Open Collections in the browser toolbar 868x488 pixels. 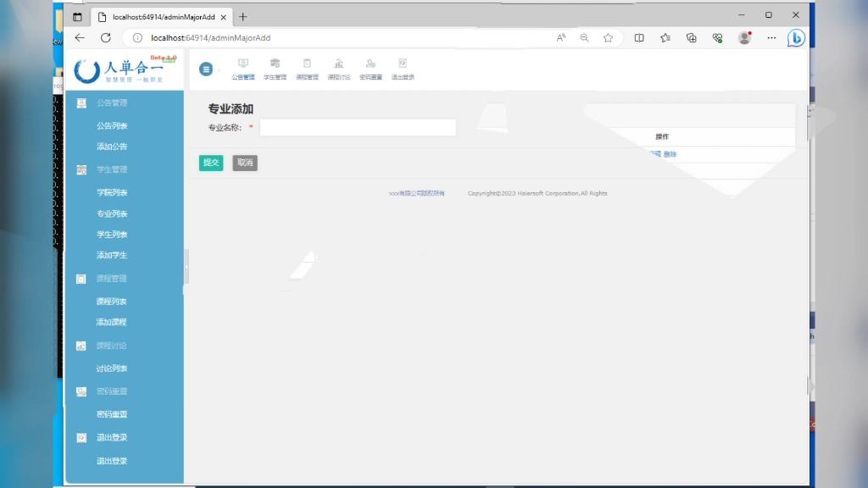coord(692,37)
